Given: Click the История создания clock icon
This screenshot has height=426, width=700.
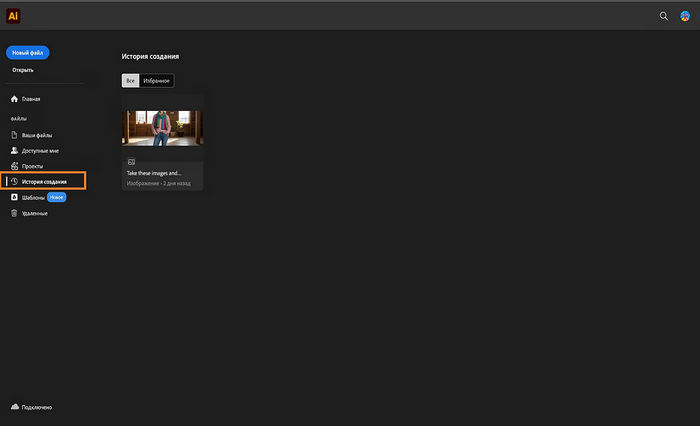Looking at the screenshot, I should (x=14, y=182).
